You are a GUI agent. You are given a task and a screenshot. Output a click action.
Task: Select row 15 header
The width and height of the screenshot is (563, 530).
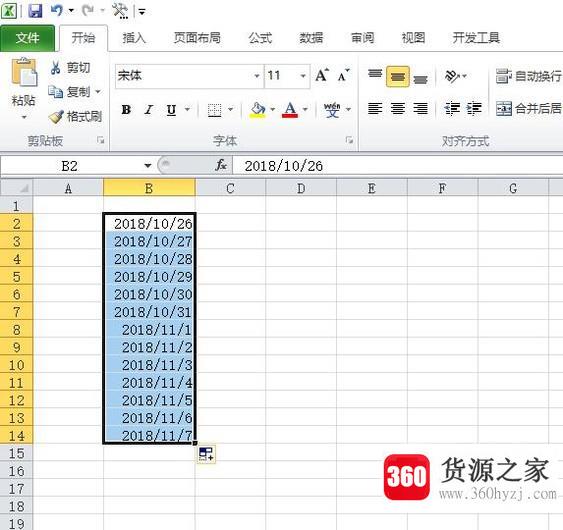click(x=16, y=454)
